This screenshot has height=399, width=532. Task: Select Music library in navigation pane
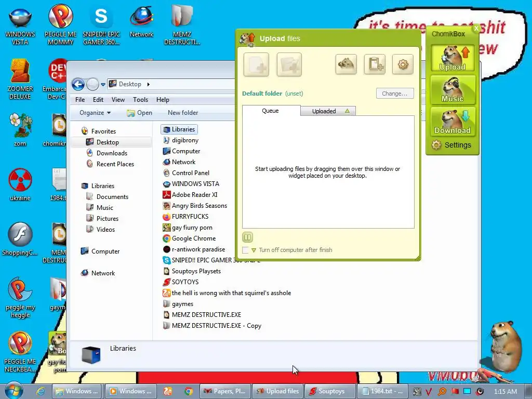click(x=100, y=207)
